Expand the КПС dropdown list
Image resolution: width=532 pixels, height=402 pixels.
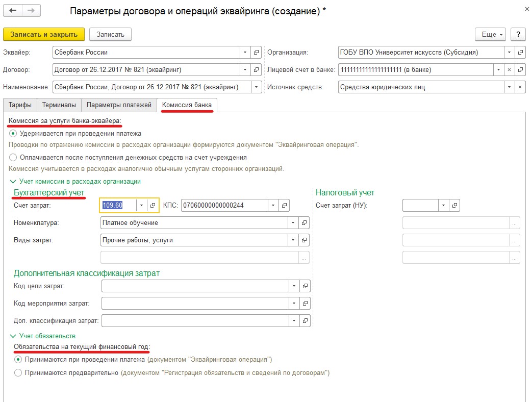(273, 205)
